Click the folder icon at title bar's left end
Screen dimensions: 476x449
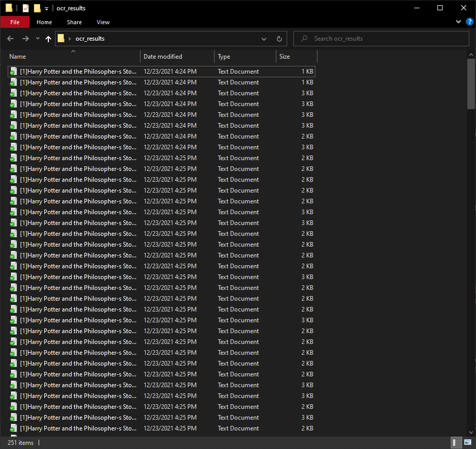(x=9, y=8)
